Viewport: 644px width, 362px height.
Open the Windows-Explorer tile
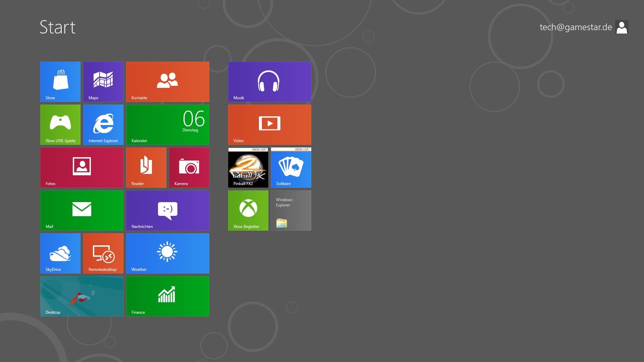[291, 210]
